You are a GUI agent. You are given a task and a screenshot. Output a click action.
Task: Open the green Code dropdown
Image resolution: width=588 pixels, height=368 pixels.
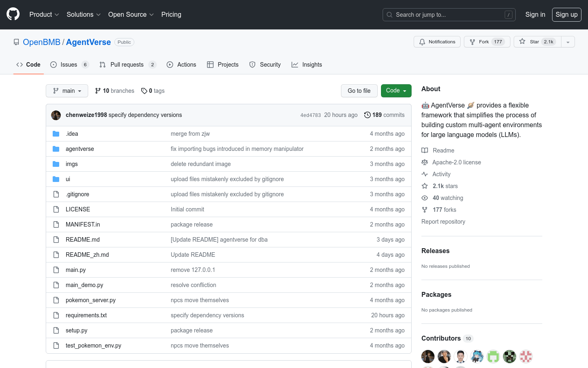[396, 91]
